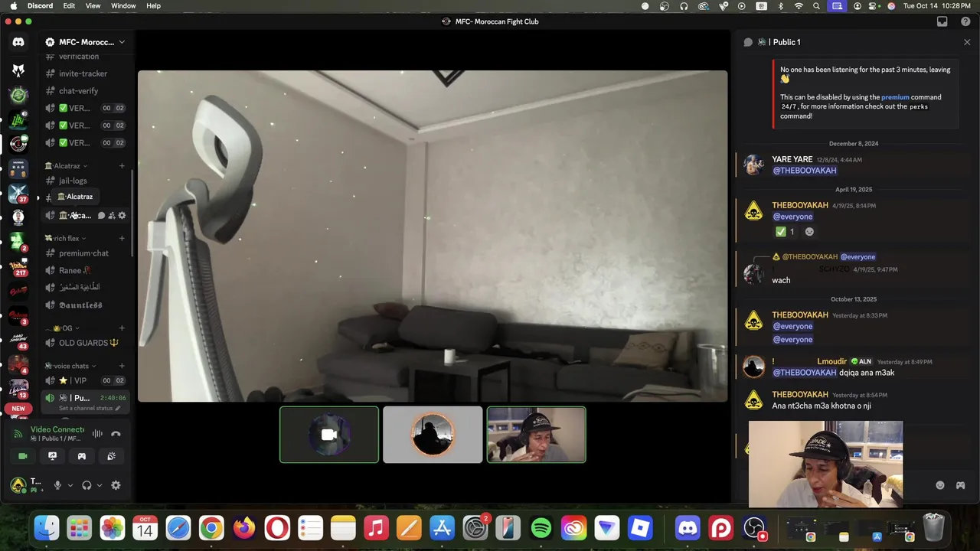Open the Apple menu
This screenshot has height=551, width=980.
coord(13,5)
